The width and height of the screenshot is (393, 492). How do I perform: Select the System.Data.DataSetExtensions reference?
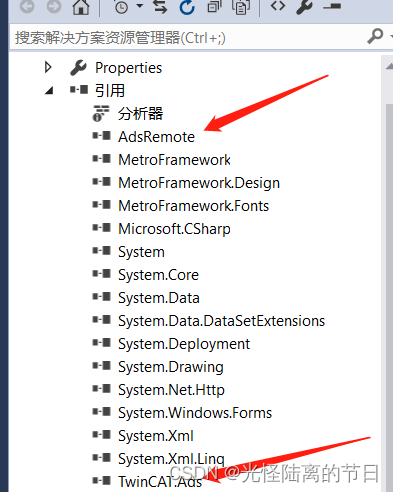click(x=221, y=321)
